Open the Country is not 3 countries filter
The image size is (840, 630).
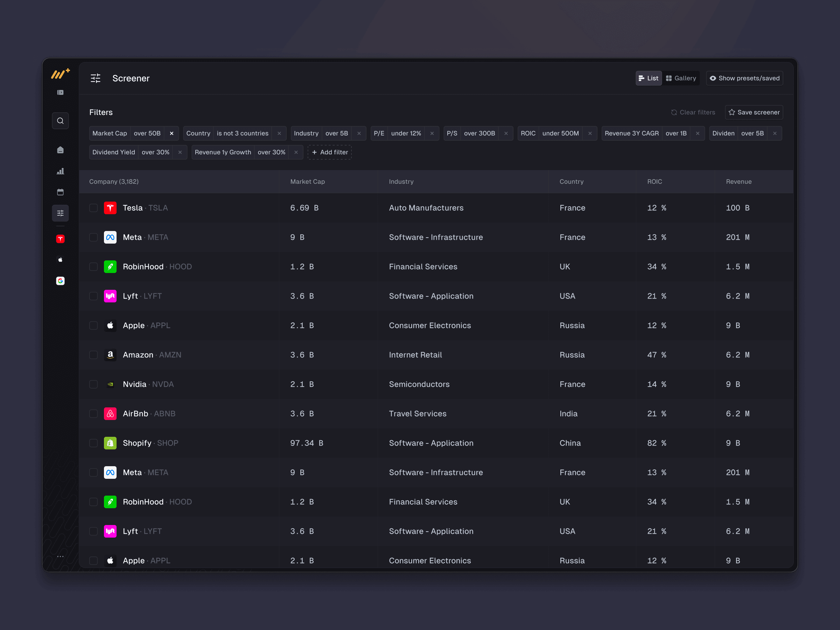coord(242,133)
